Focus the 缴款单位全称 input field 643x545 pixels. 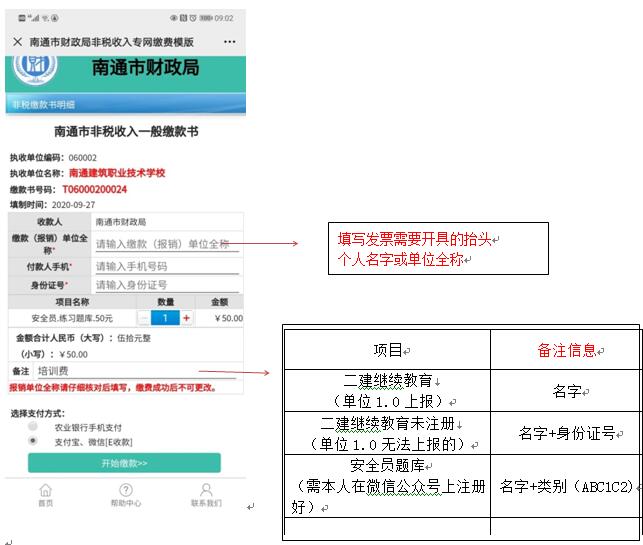pos(165,244)
